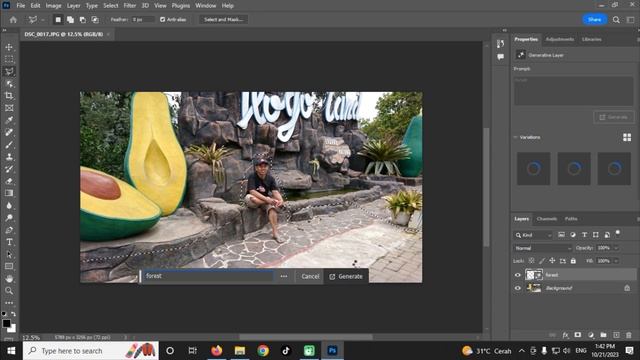
Task: Select the Gradient tool
Action: click(x=9, y=193)
